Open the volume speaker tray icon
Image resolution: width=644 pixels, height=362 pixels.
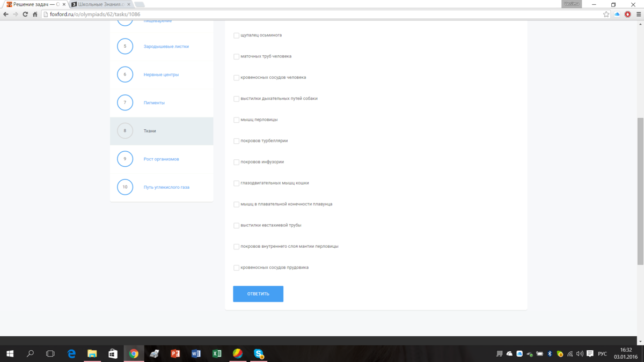coord(580,354)
